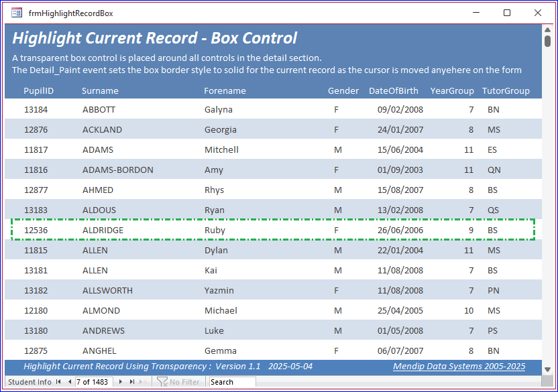Screen dimensions: 558x392
Task: Select surname AHMED
Action: click(98, 190)
